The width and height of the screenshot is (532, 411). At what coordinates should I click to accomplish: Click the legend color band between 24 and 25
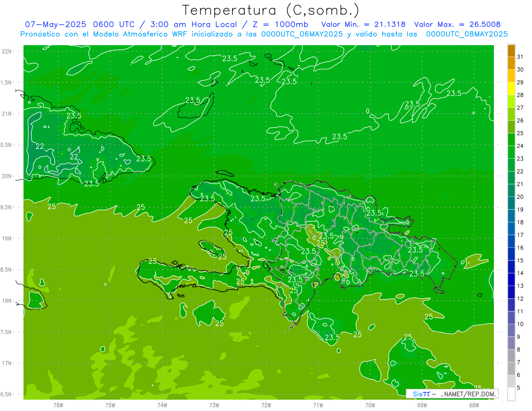coord(511,140)
